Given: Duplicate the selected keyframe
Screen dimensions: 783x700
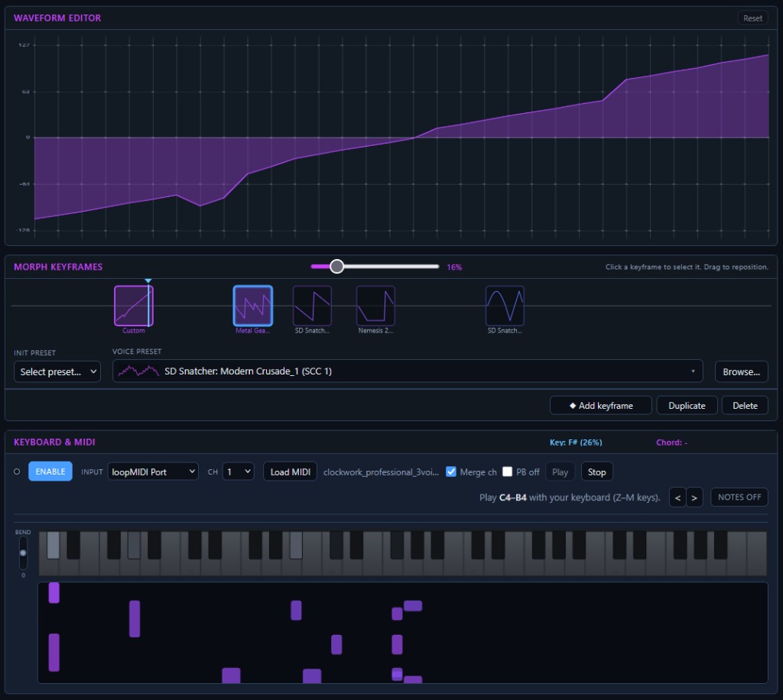Looking at the screenshot, I should 687,406.
